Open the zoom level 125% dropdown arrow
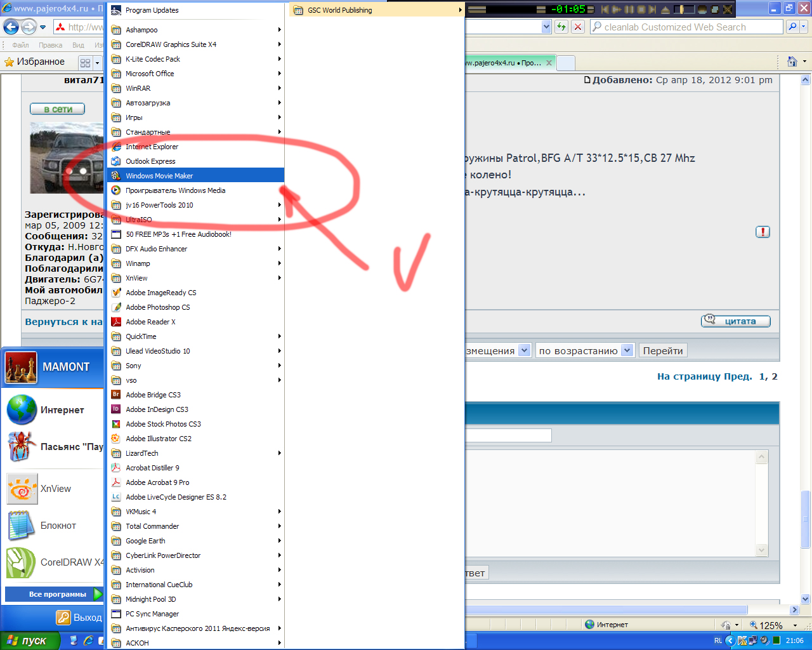Screen dimensions: 812x650 coord(795,625)
